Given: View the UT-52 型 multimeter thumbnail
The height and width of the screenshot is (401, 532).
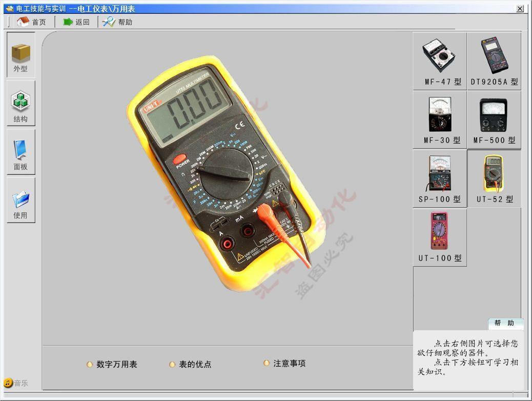Looking at the screenshot, I should click(494, 173).
